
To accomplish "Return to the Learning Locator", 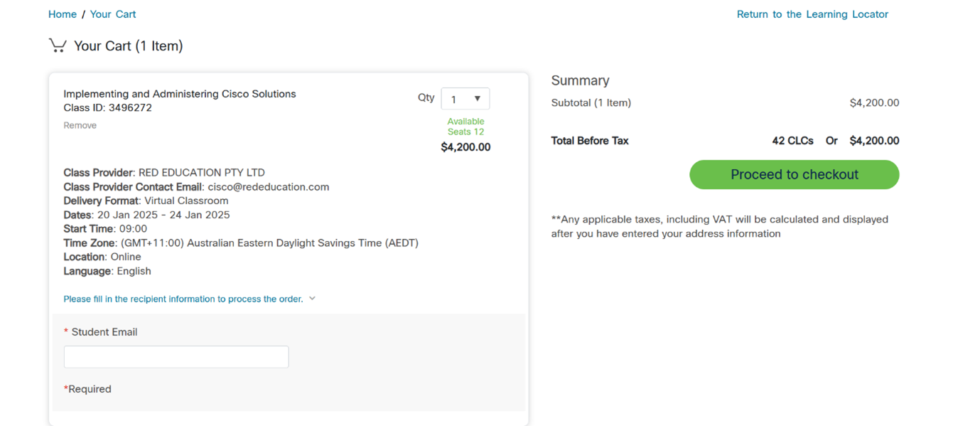I will pos(812,14).
